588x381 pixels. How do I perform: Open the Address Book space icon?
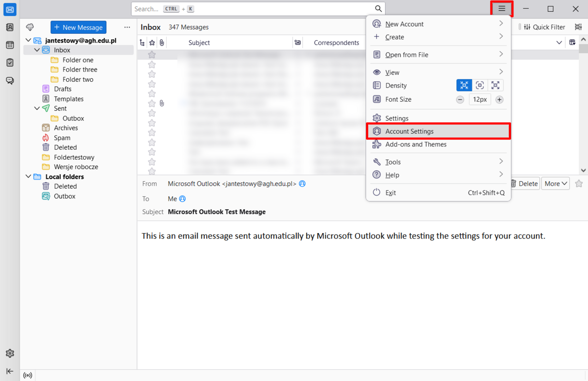[x=10, y=27]
